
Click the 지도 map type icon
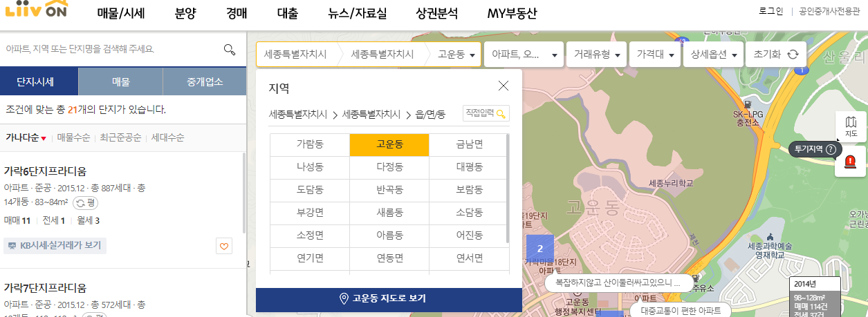pyautogui.click(x=851, y=126)
